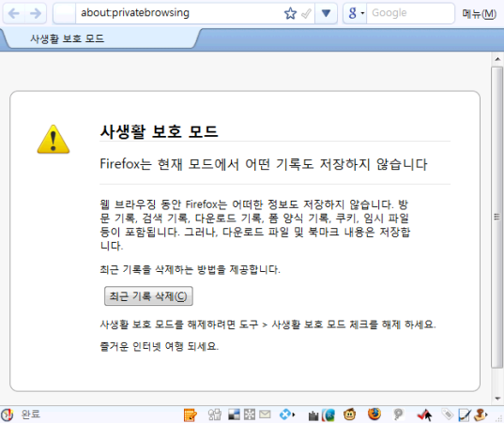Click the vertical scrollbar thumb

click(496, 217)
